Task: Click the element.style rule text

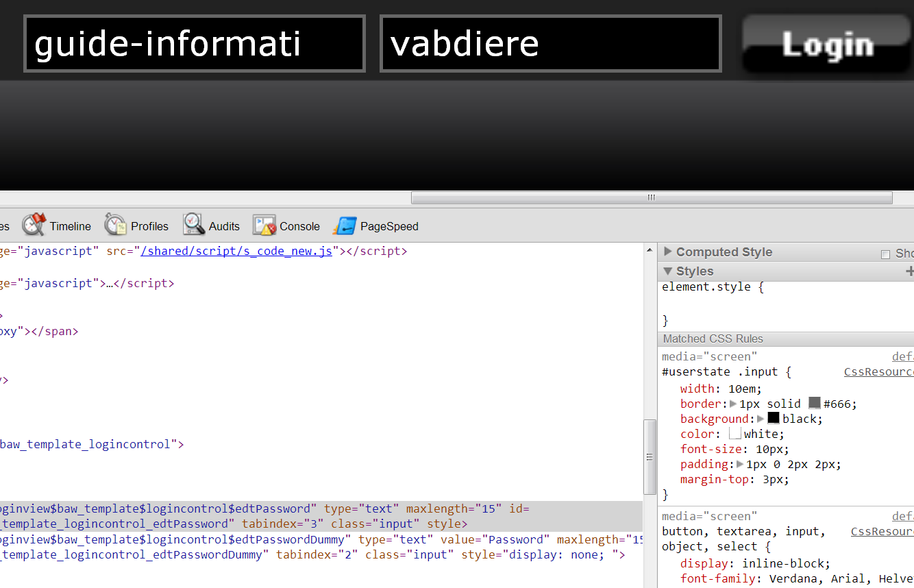Action: point(713,286)
